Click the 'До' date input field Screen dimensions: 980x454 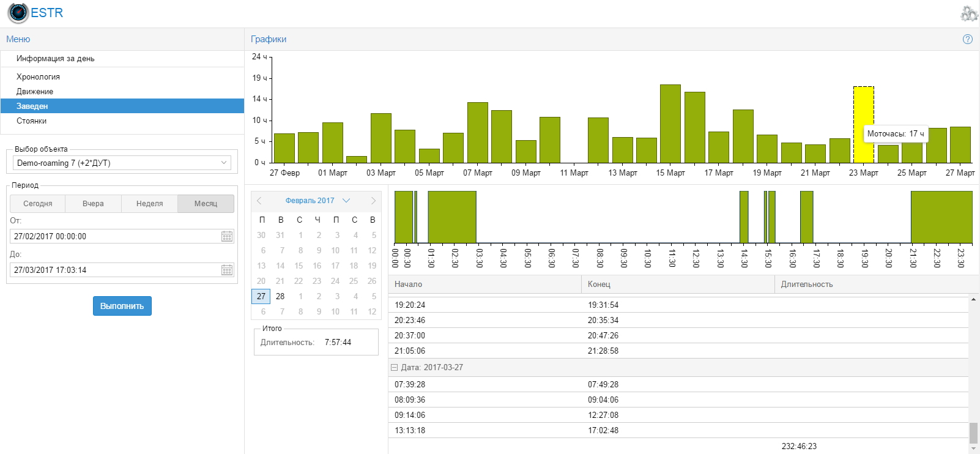pyautogui.click(x=115, y=270)
